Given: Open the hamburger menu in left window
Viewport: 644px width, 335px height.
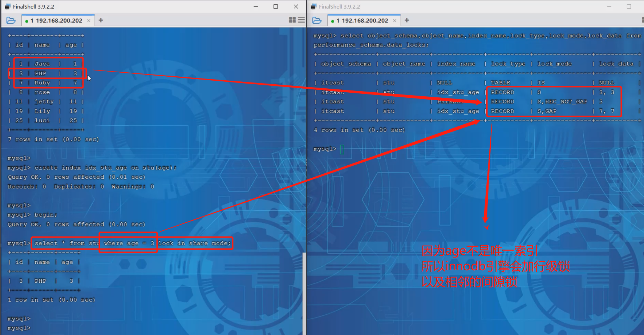Looking at the screenshot, I should tap(301, 20).
